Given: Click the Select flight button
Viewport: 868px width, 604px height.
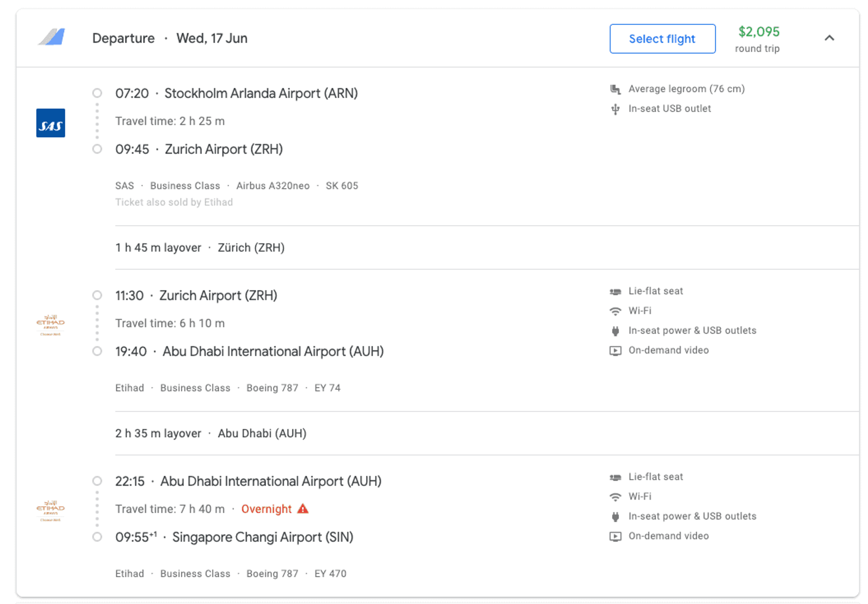Looking at the screenshot, I should pos(662,39).
